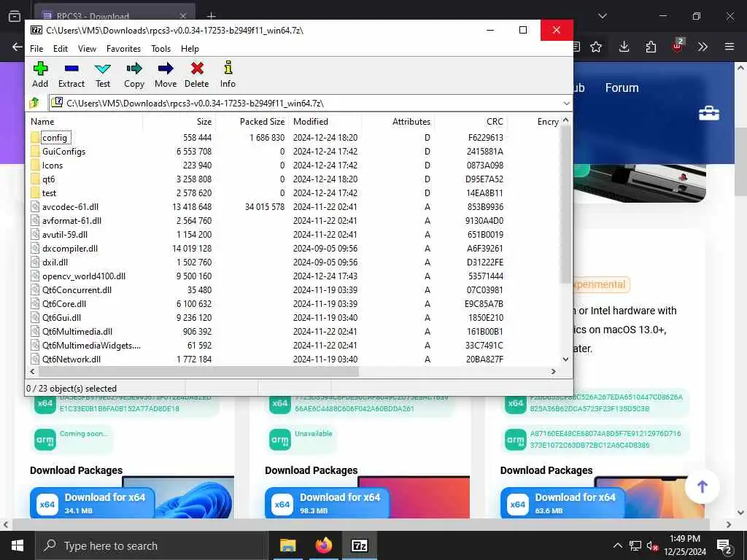Click the 7-Zip horizontal scrollbar thumb
The image size is (747, 560).
[198, 371]
